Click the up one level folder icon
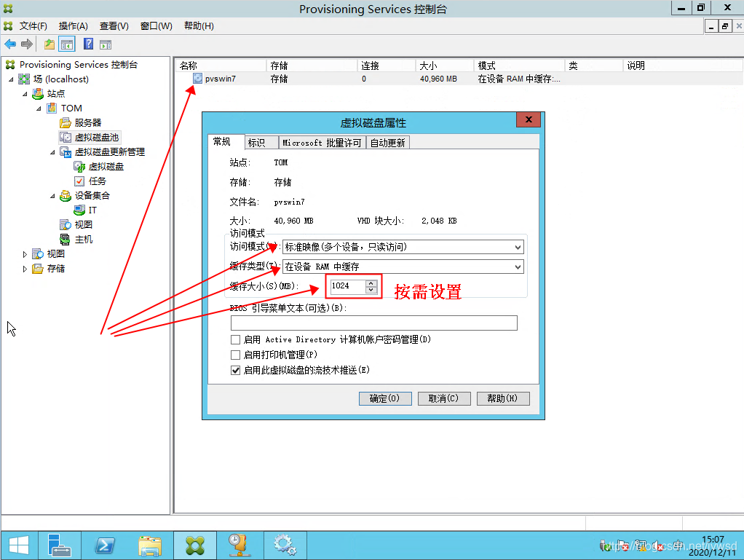This screenshot has height=560, width=744. coord(49,44)
